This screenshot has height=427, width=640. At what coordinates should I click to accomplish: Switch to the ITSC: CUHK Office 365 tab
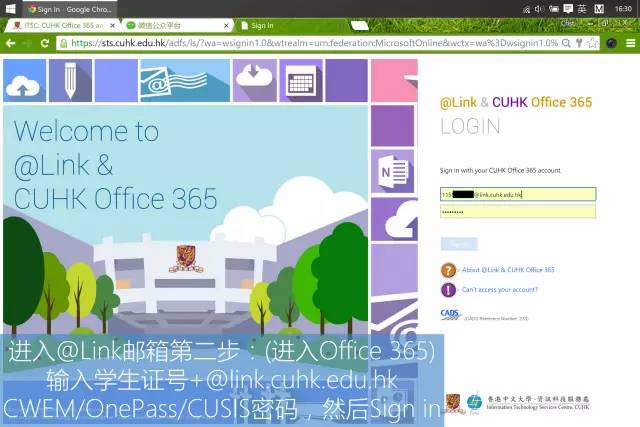tap(60, 25)
